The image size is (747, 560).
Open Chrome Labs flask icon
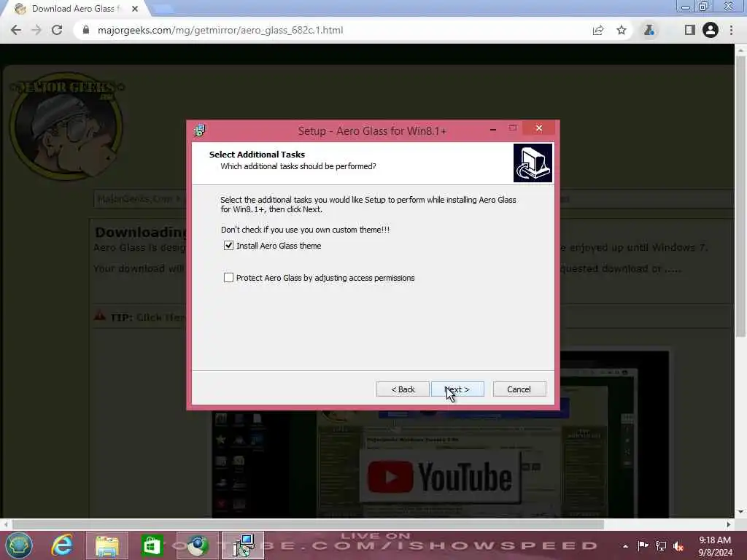(x=649, y=30)
